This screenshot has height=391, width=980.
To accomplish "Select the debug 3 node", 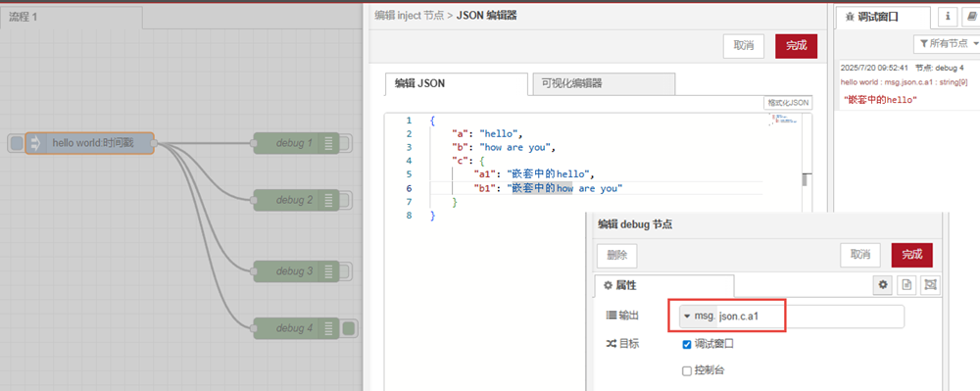I will point(296,271).
